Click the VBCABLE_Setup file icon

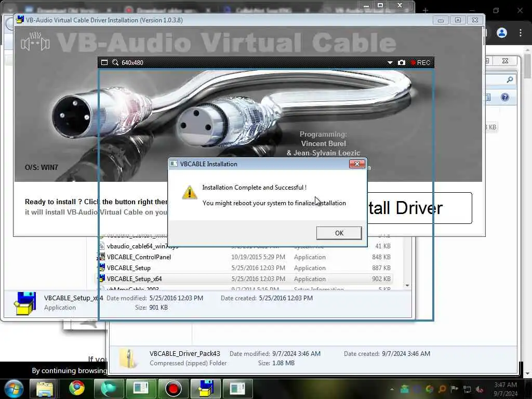[x=102, y=268]
